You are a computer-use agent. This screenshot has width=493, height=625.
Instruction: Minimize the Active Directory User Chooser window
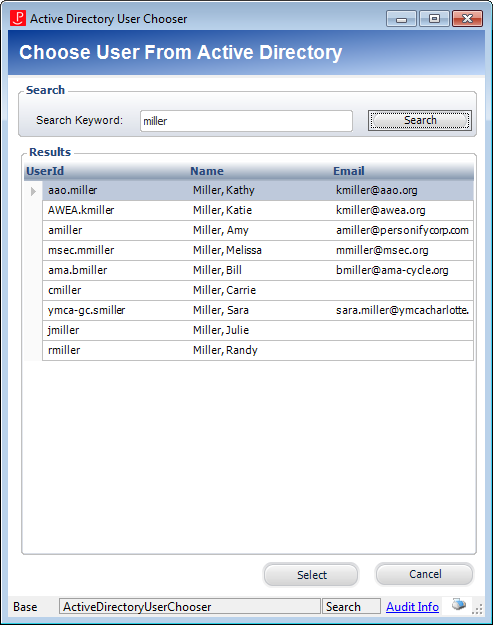coord(401,19)
